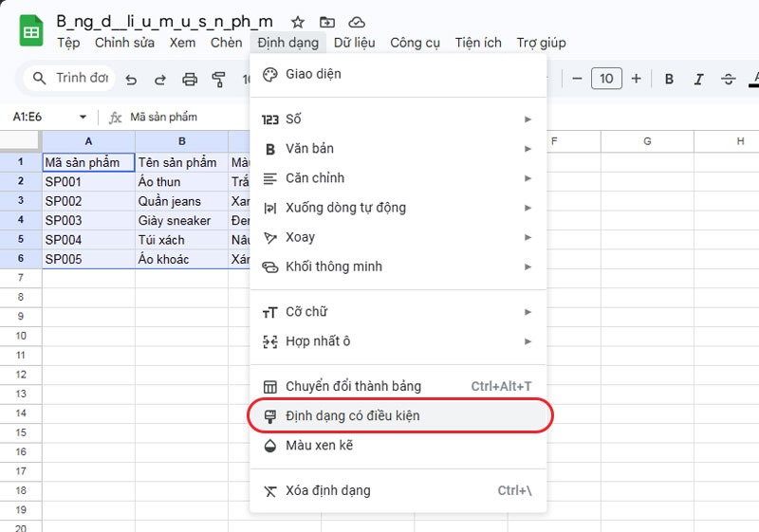Open the Trợ giúp menu
The height and width of the screenshot is (532, 759).
(541, 43)
